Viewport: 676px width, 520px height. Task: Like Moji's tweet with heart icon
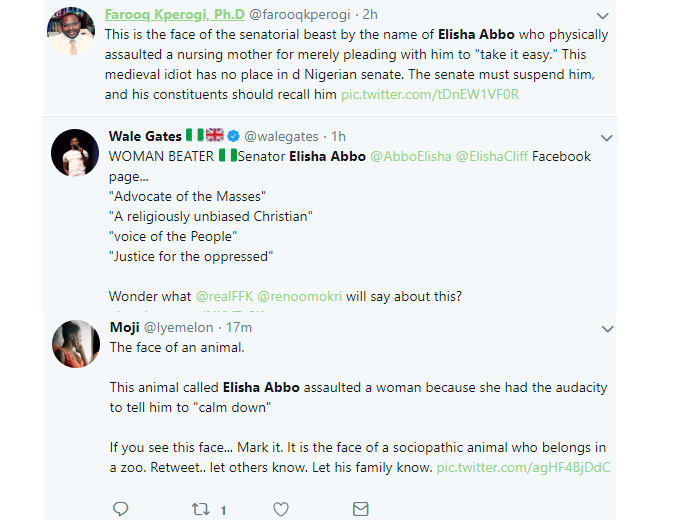coord(280,510)
